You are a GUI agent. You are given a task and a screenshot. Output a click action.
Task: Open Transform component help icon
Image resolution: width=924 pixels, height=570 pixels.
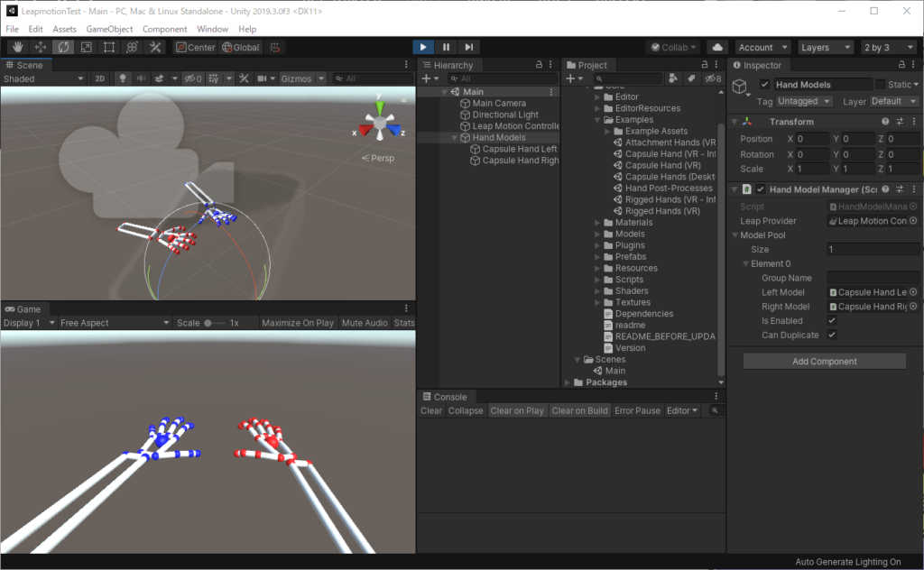point(885,121)
